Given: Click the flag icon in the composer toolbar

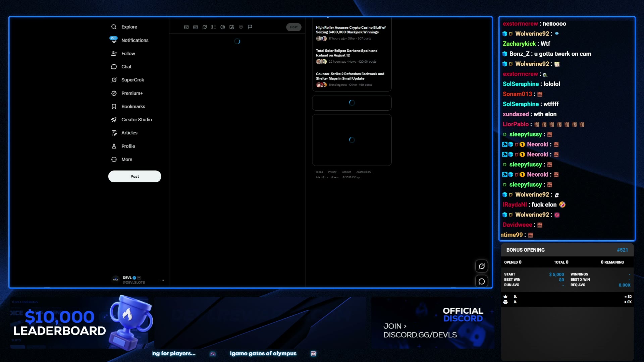Looking at the screenshot, I should 250,27.
